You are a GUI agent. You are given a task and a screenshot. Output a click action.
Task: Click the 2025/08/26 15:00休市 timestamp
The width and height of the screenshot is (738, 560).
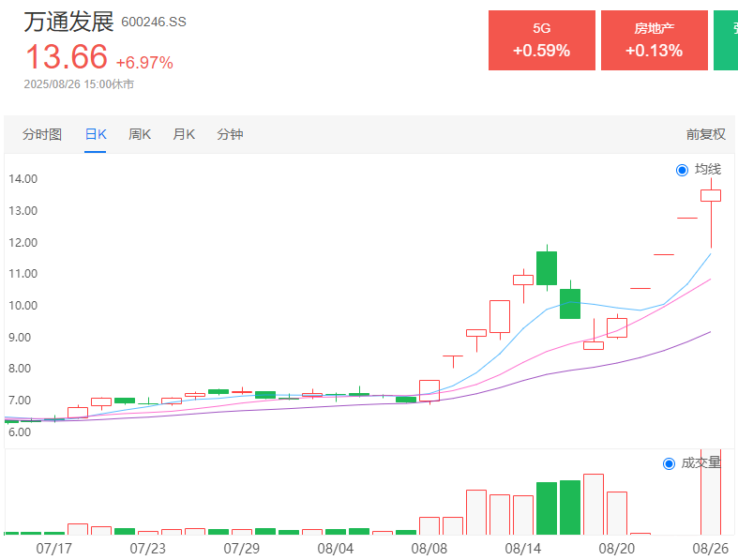click(79, 84)
